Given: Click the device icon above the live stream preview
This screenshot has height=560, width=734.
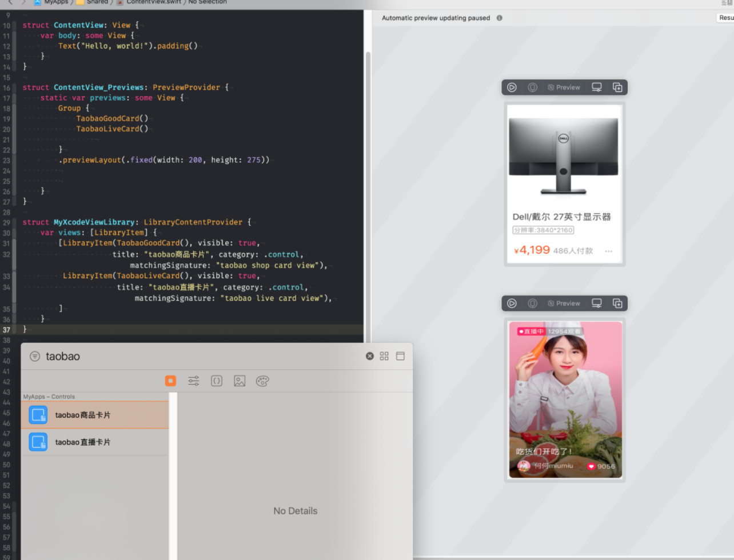Looking at the screenshot, I should [x=532, y=303].
